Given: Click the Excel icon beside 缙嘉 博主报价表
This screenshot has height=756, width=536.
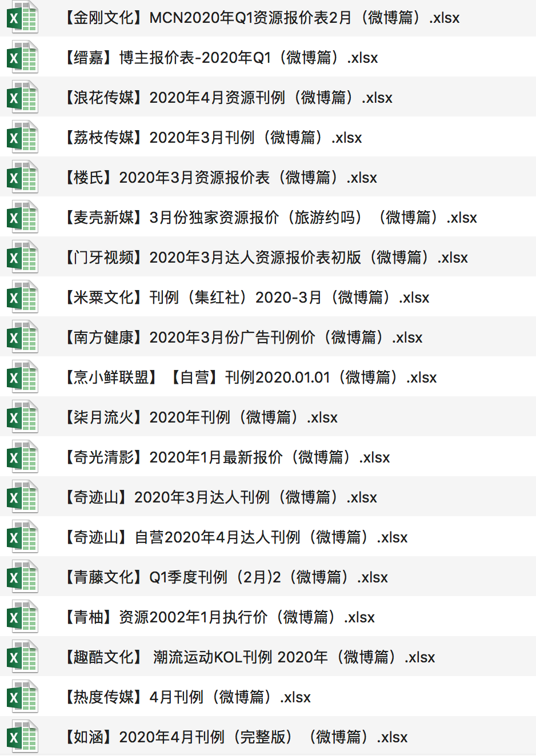Looking at the screenshot, I should (x=22, y=58).
